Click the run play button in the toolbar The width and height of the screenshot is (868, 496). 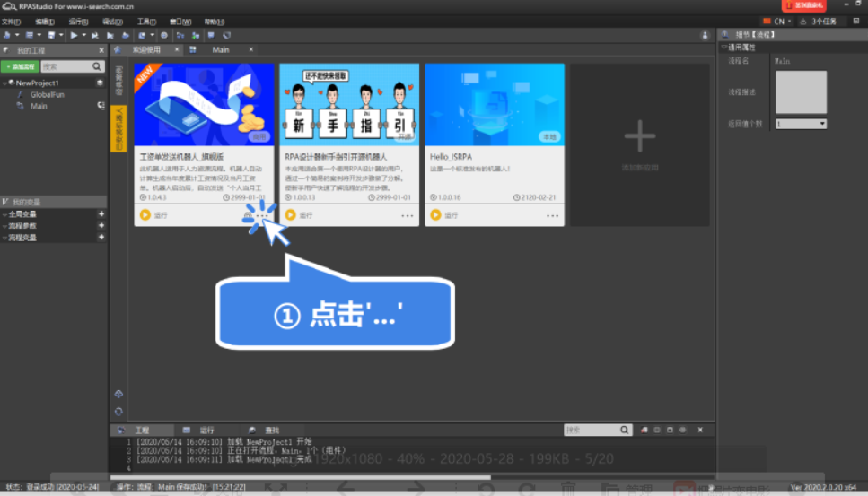74,35
